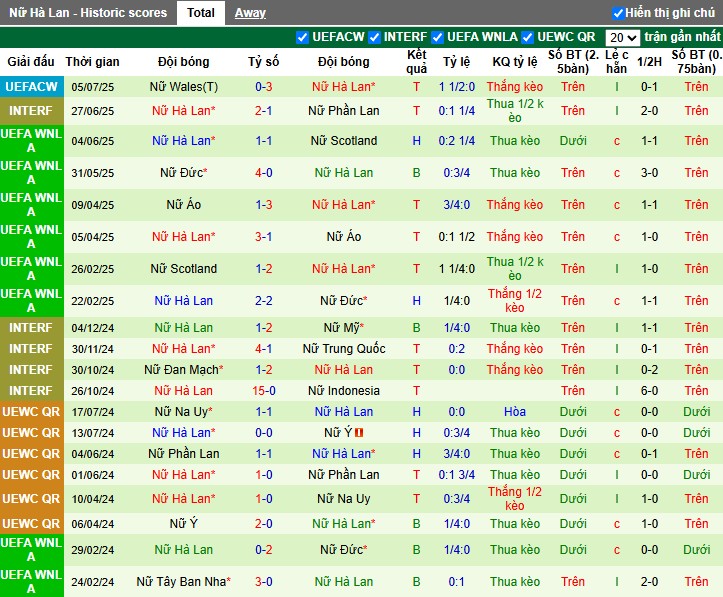Click the 15-0 score against Nữ Indonesia

pyautogui.click(x=264, y=391)
